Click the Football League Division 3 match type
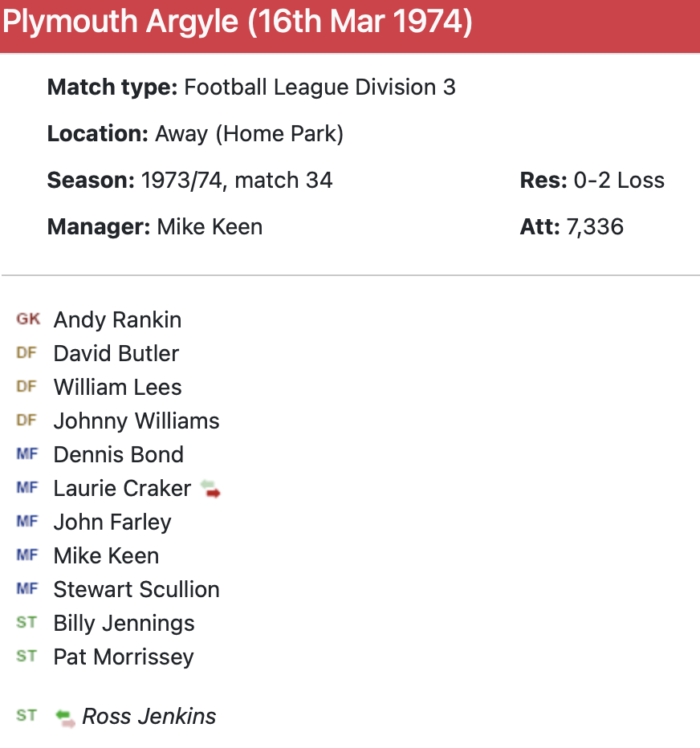The image size is (700, 748). point(319,87)
